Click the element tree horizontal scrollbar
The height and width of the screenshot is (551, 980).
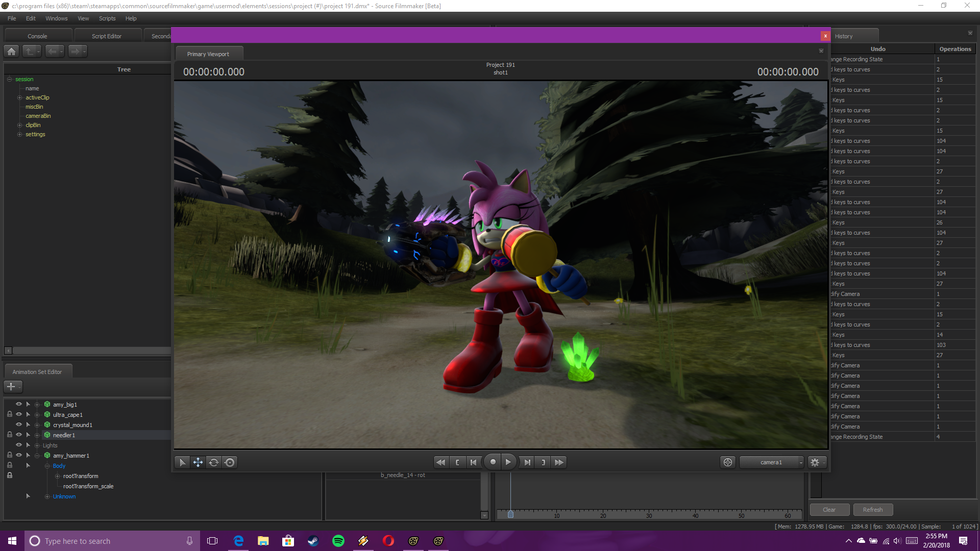click(x=92, y=350)
